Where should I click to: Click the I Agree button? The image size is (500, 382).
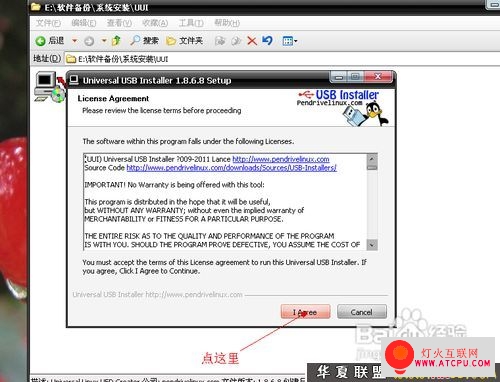[305, 312]
